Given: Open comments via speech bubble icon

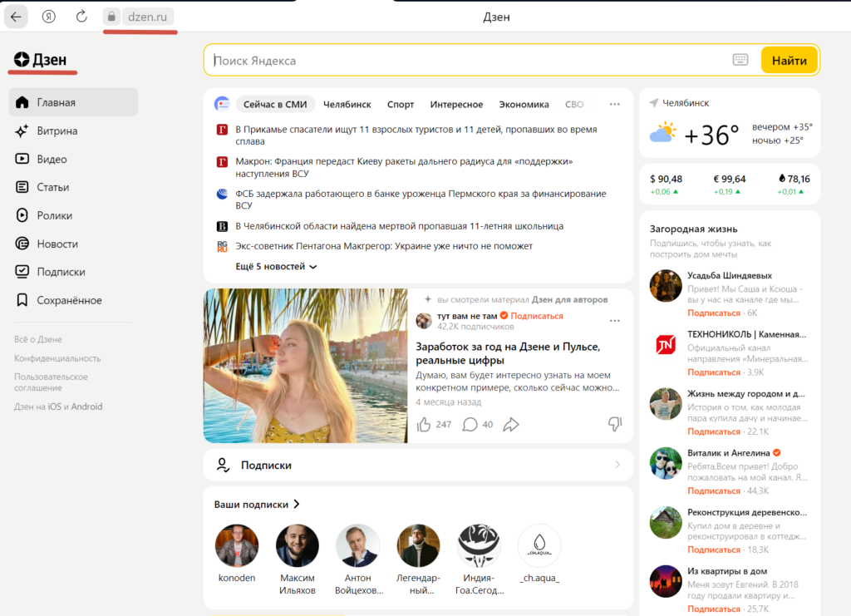Looking at the screenshot, I should click(470, 425).
